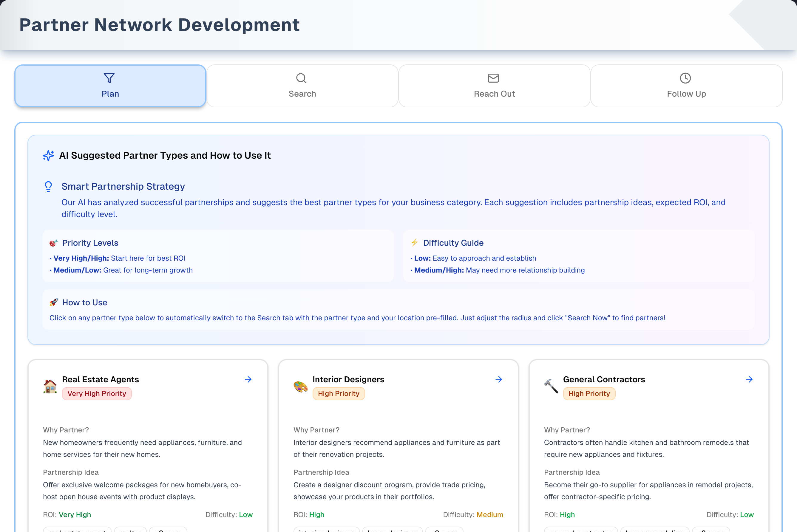Viewport: 797px width, 532px height.
Task: Click the target icon next to Priority Levels
Action: (x=54, y=243)
